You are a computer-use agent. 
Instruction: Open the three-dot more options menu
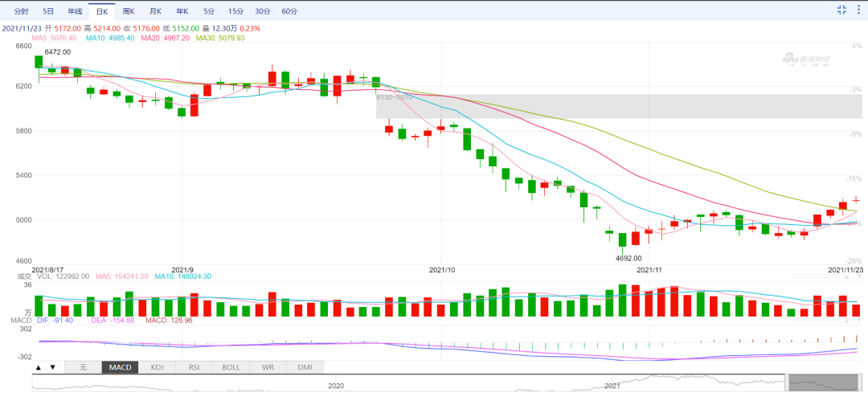pos(858,10)
